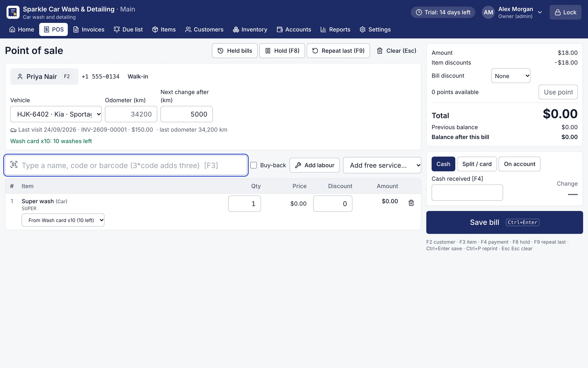Open the Bill discount dropdown

pyautogui.click(x=510, y=76)
